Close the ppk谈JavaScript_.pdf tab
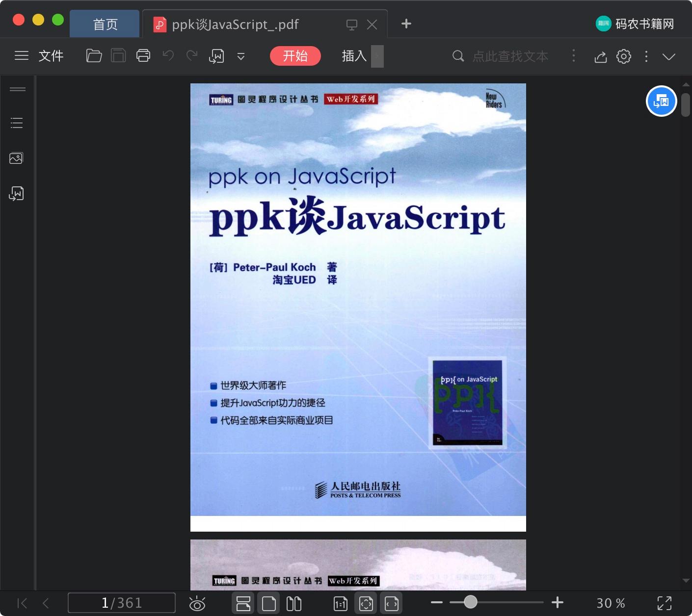The width and height of the screenshot is (692, 616). (x=372, y=25)
